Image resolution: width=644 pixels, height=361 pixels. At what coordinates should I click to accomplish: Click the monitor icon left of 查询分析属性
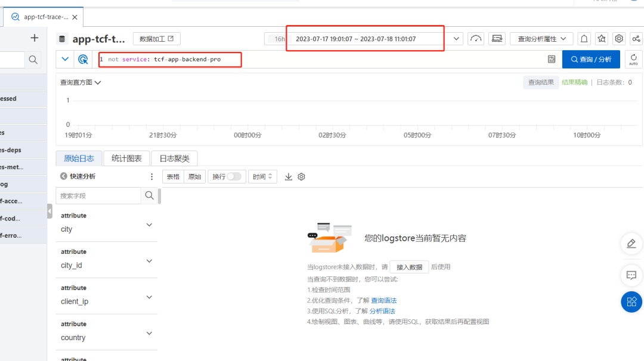(x=497, y=39)
